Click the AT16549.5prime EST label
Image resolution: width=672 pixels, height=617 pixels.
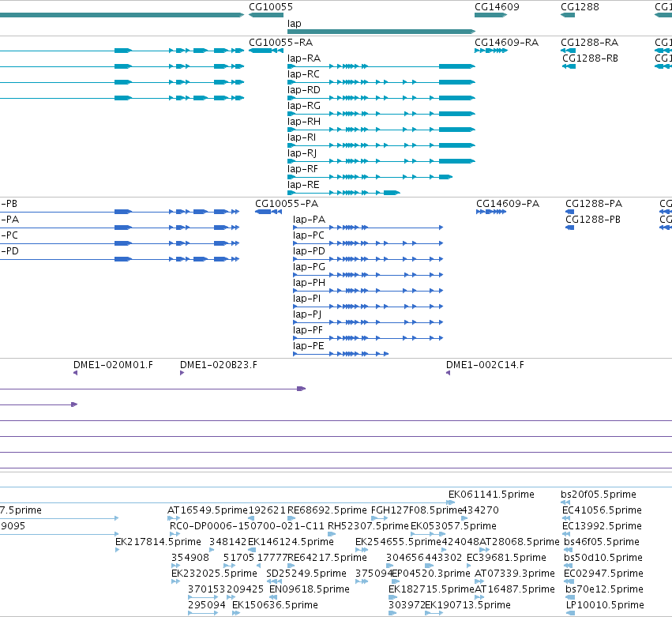(208, 510)
